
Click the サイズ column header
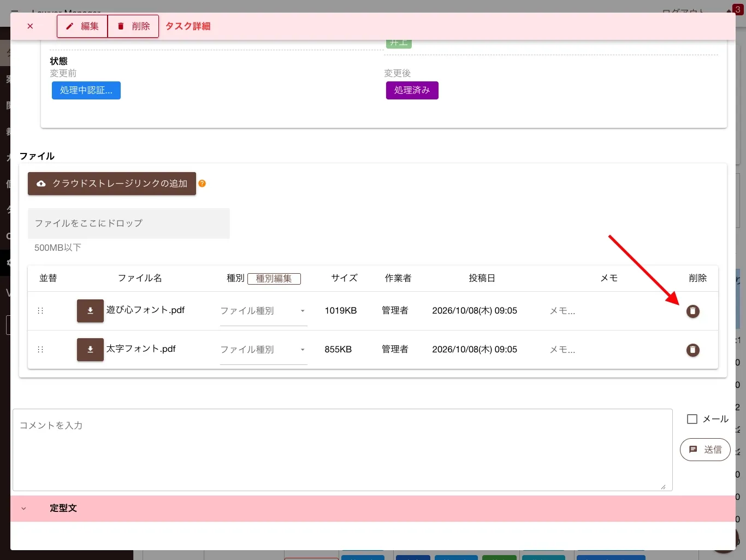point(344,278)
